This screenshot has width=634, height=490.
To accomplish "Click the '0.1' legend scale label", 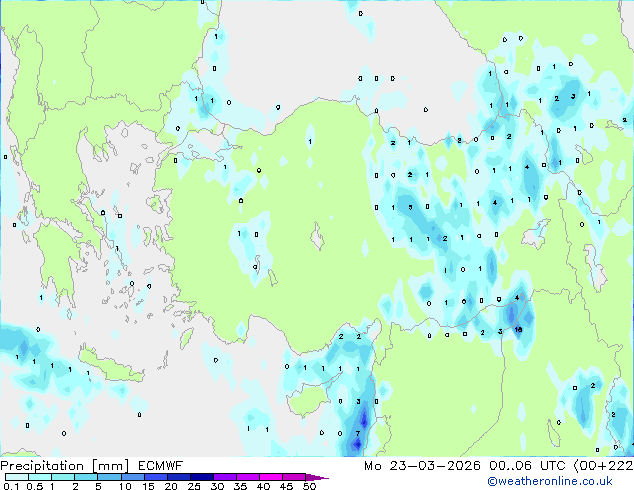I will tap(11, 486).
